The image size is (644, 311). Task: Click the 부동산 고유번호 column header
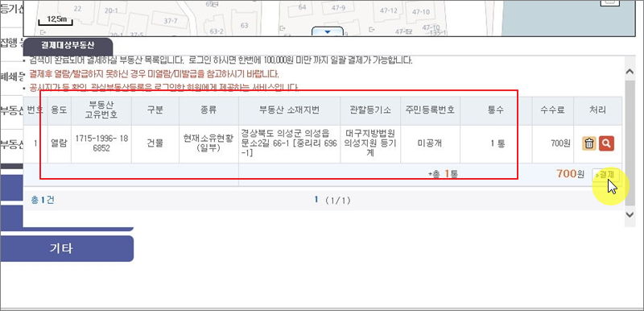(101, 110)
